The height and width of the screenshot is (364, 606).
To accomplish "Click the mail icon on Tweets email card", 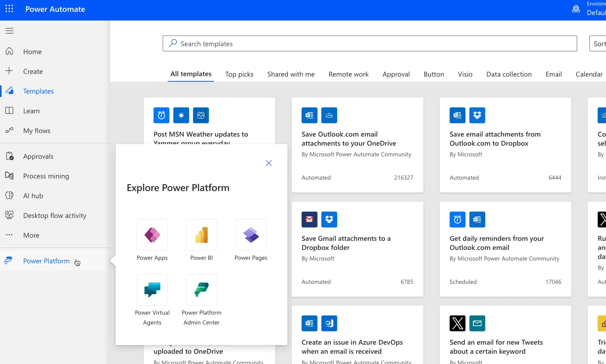I will [x=477, y=323].
